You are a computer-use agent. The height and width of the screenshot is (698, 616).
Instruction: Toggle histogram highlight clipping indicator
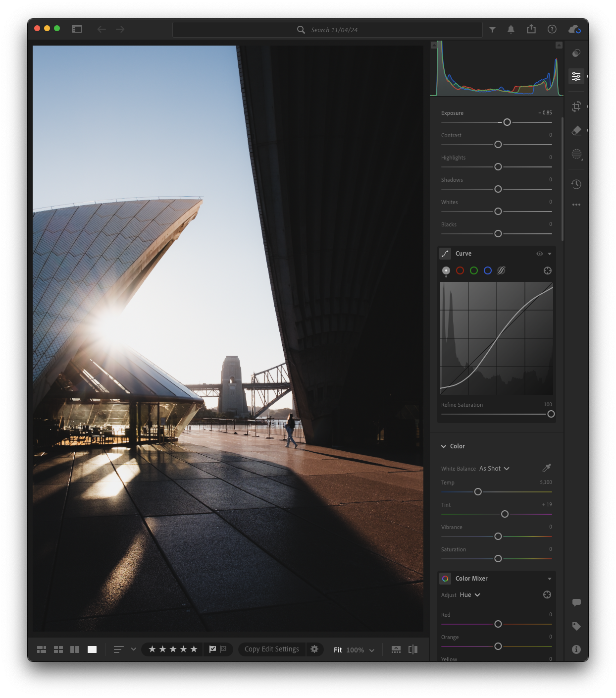559,45
